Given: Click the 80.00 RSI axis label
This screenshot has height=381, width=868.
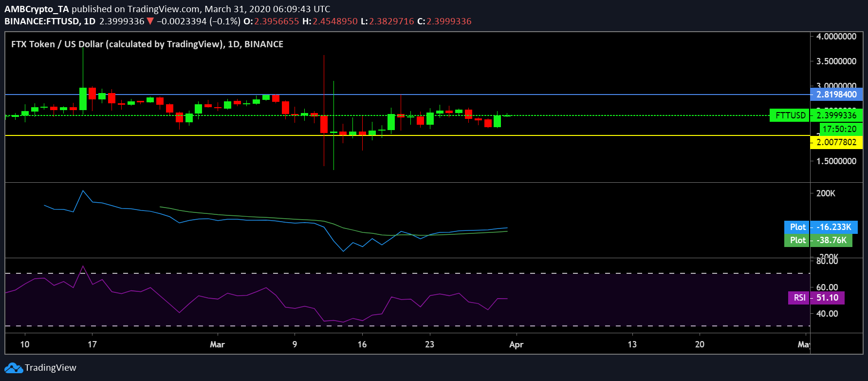Looking at the screenshot, I should tap(827, 261).
